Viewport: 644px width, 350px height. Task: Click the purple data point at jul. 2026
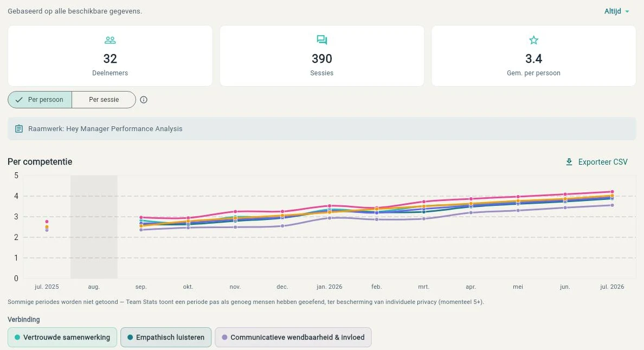[x=612, y=205]
